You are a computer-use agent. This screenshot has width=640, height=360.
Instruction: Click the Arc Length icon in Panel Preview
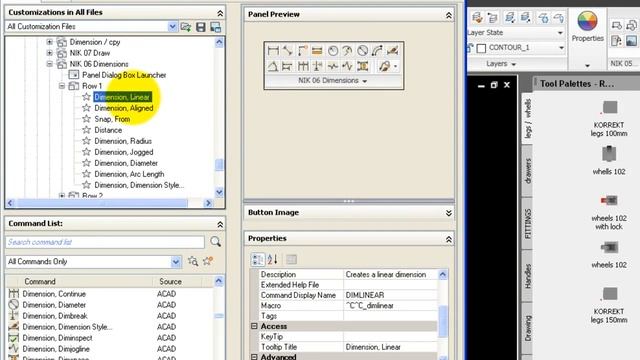tap(377, 51)
